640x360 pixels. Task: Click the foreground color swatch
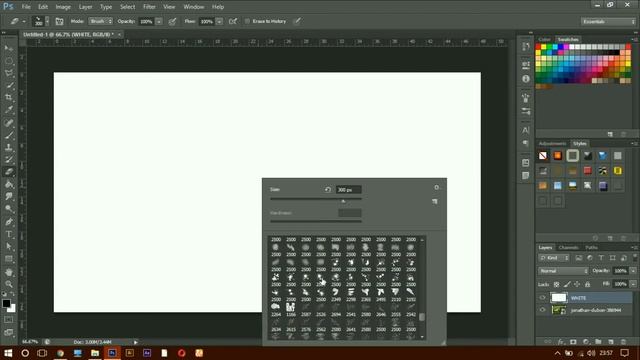pos(6,303)
